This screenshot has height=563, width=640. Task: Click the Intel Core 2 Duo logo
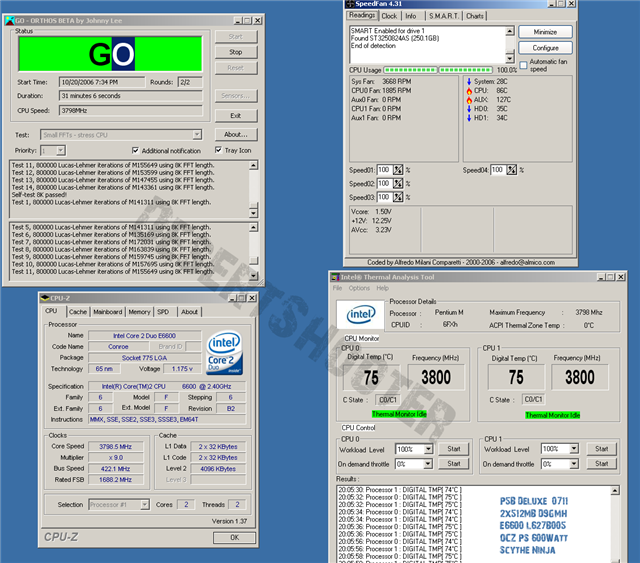pos(224,353)
